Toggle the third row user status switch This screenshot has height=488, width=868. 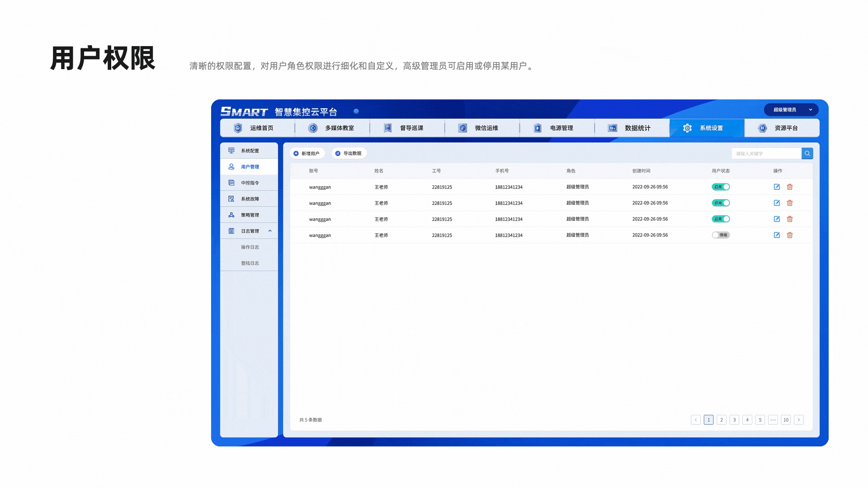pyautogui.click(x=721, y=219)
